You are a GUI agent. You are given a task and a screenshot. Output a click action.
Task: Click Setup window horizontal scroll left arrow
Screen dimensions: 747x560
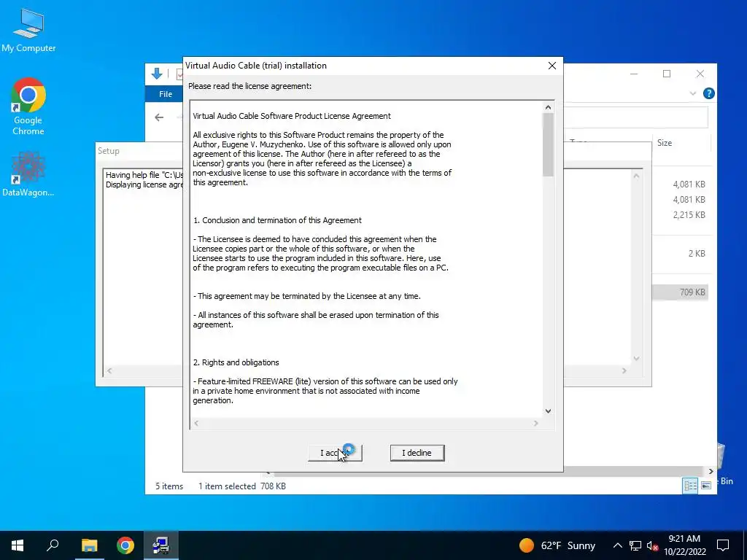(x=109, y=370)
